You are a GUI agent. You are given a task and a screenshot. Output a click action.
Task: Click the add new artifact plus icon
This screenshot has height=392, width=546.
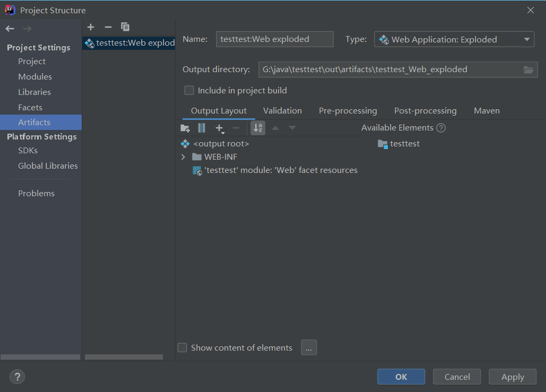pyautogui.click(x=91, y=27)
